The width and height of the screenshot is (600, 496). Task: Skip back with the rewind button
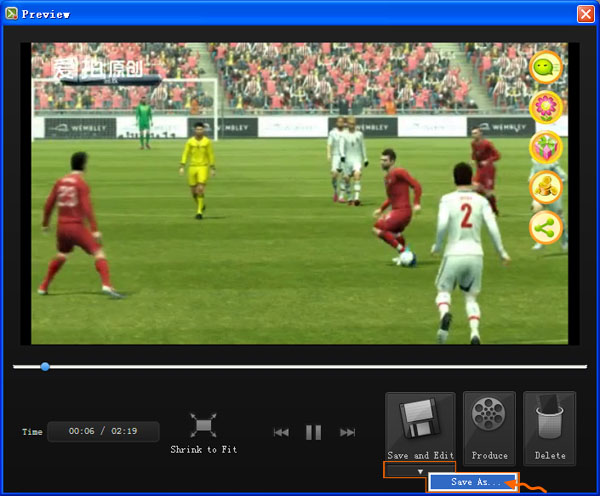pos(281,432)
